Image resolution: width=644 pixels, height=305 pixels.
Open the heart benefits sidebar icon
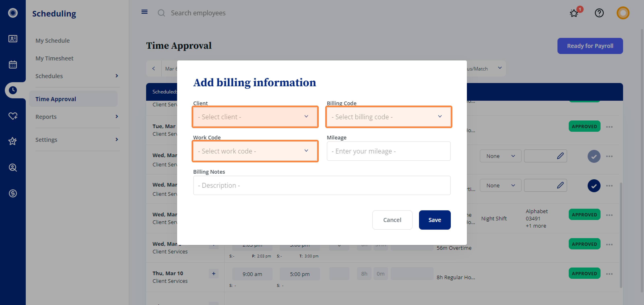13,116
